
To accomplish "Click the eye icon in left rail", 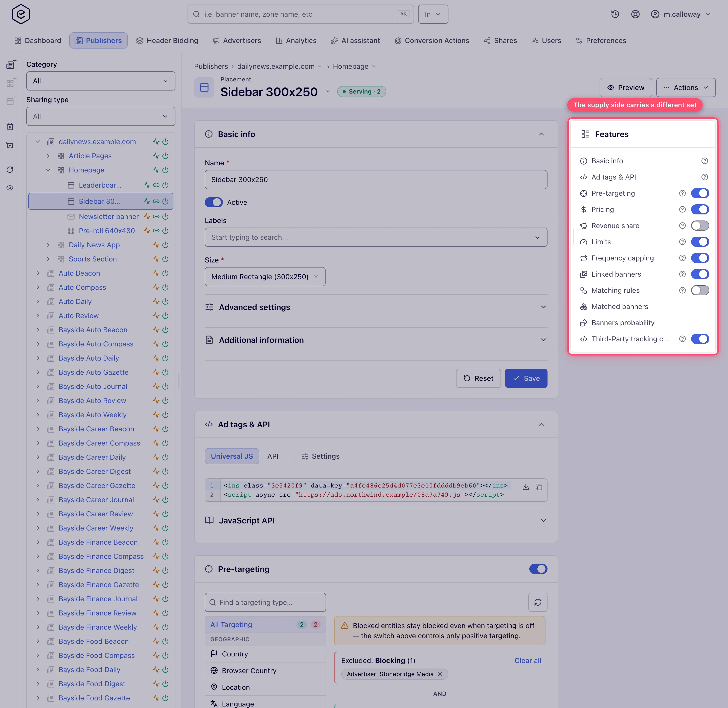I will (10, 188).
